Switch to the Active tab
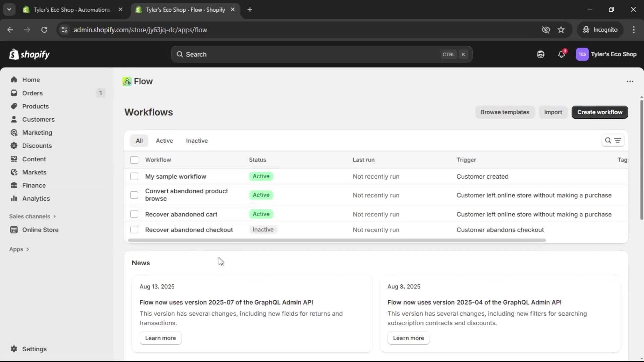644x362 pixels. pyautogui.click(x=164, y=141)
